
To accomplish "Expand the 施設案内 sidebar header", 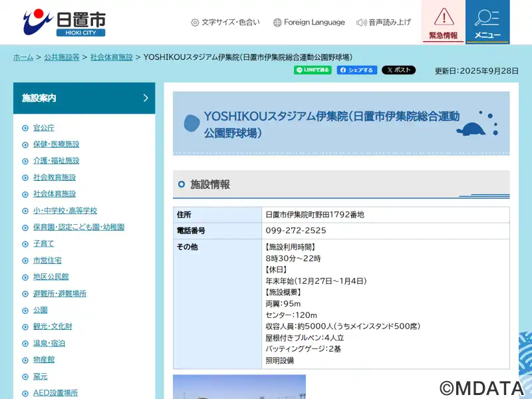I will (x=84, y=98).
